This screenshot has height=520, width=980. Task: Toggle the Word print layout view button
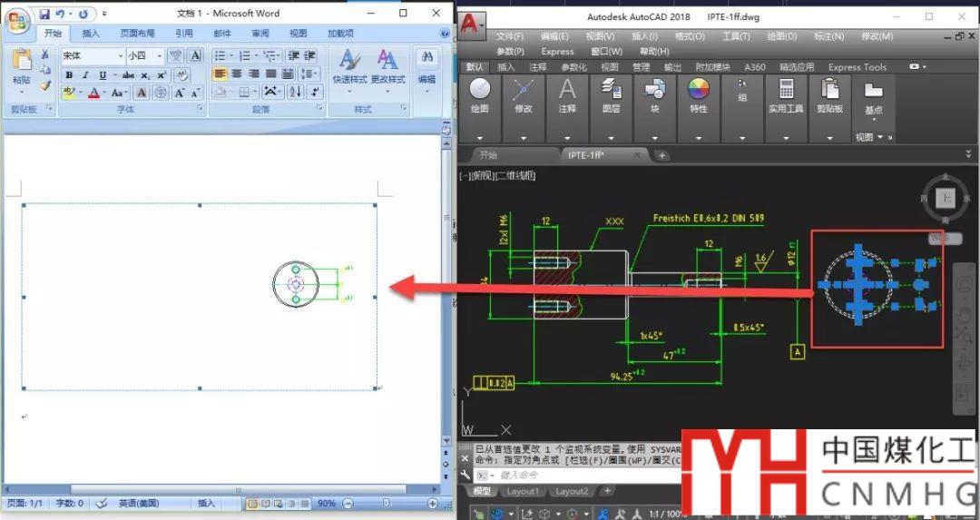tap(252, 504)
